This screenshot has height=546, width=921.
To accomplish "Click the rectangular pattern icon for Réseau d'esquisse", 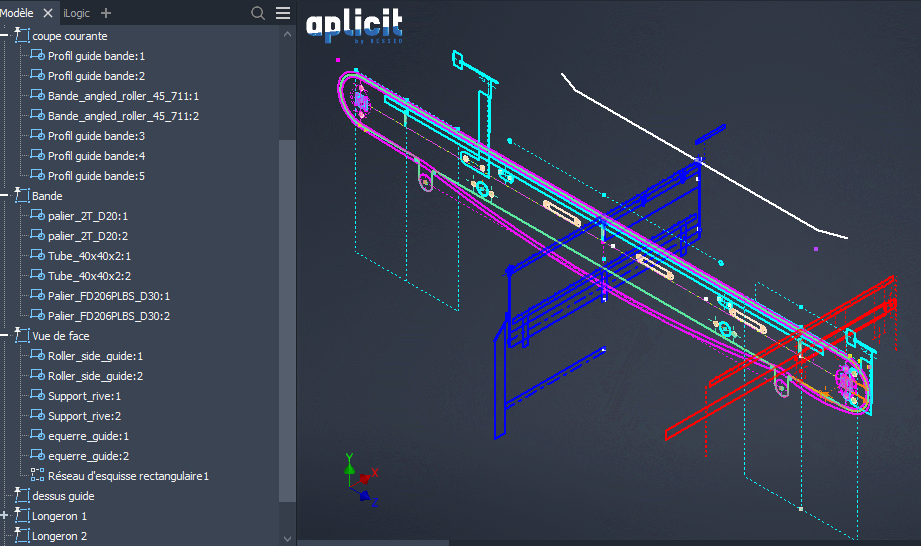I will [x=38, y=475].
